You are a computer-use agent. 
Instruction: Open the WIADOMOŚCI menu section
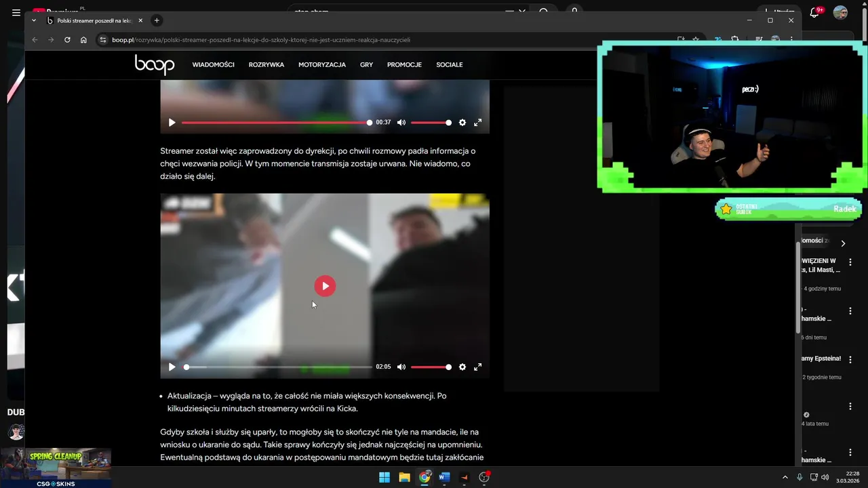click(x=213, y=65)
